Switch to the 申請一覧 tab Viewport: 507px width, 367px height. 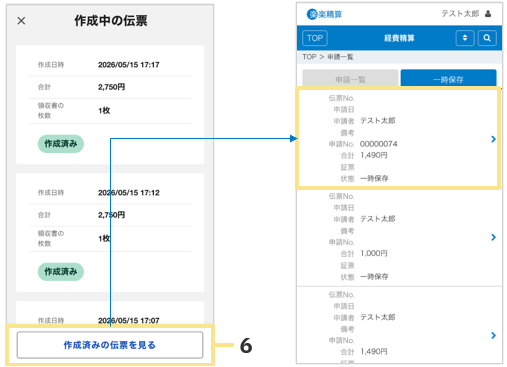pyautogui.click(x=350, y=79)
